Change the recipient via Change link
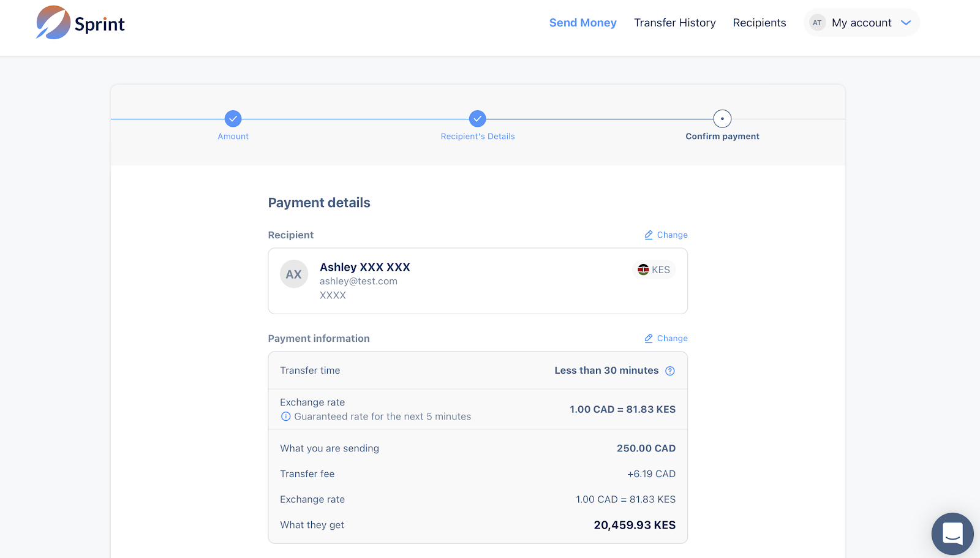The height and width of the screenshot is (558, 980). (x=672, y=235)
